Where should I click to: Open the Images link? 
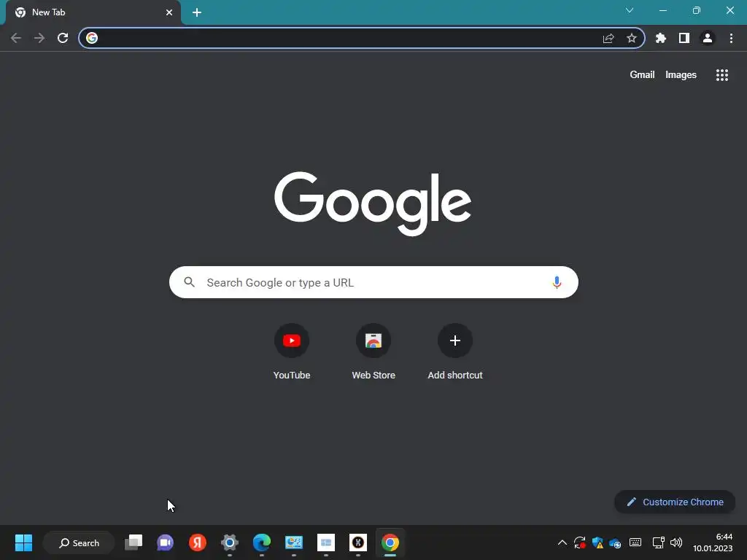pos(681,75)
